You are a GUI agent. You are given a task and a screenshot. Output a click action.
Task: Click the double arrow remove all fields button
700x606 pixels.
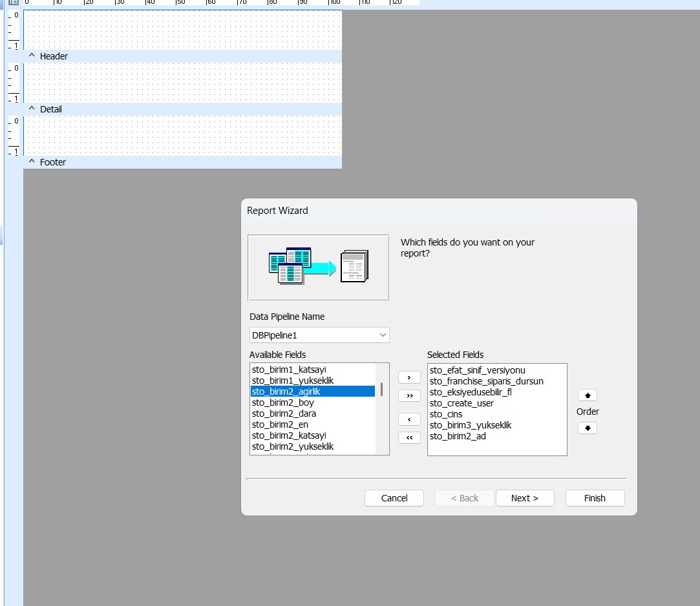tap(409, 438)
